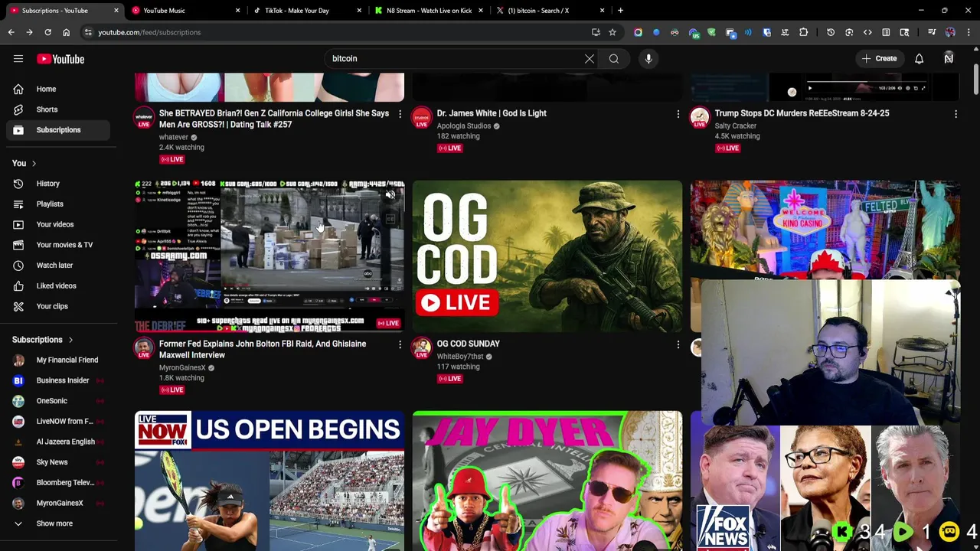Clear the bitcoin search text
Screen dimensions: 980x551
[590, 58]
